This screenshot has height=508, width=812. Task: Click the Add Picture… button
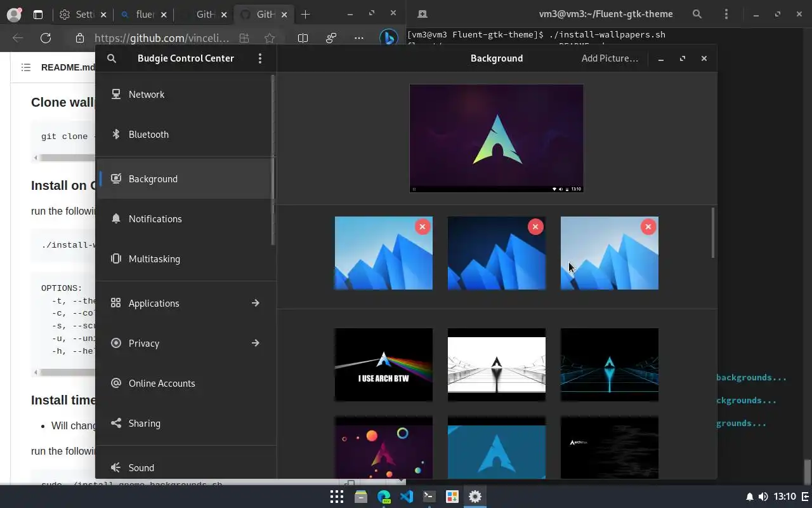click(610, 58)
